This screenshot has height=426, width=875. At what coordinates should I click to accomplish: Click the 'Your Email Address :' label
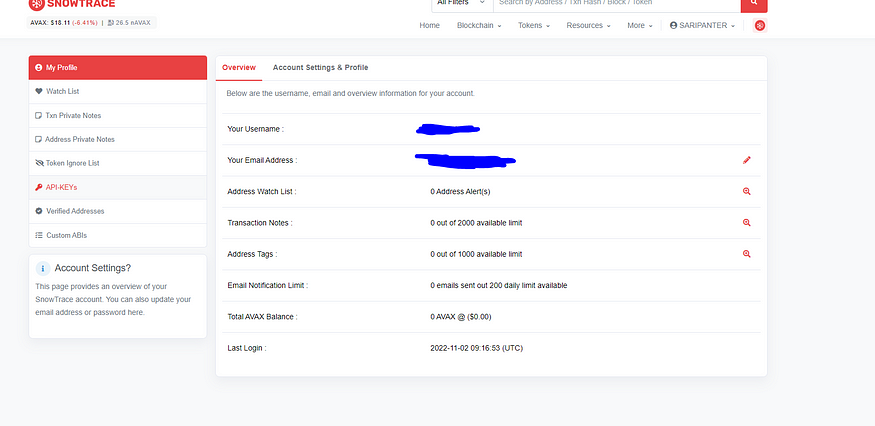tap(262, 161)
